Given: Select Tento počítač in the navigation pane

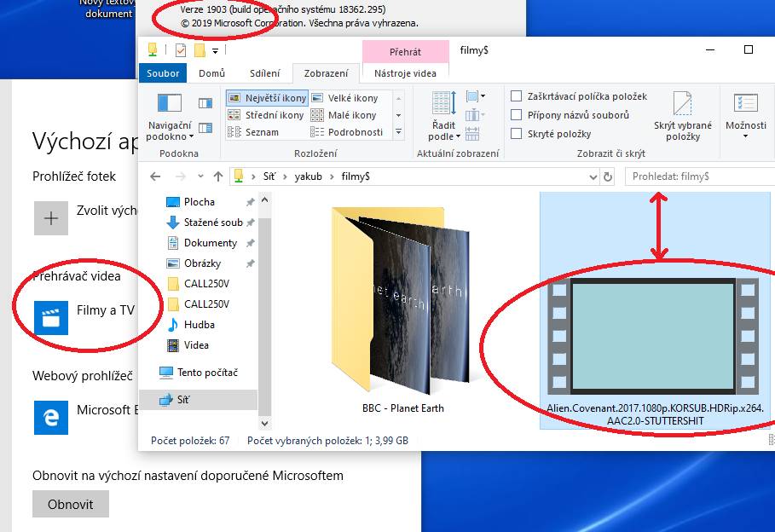Looking at the screenshot, I should (198, 373).
